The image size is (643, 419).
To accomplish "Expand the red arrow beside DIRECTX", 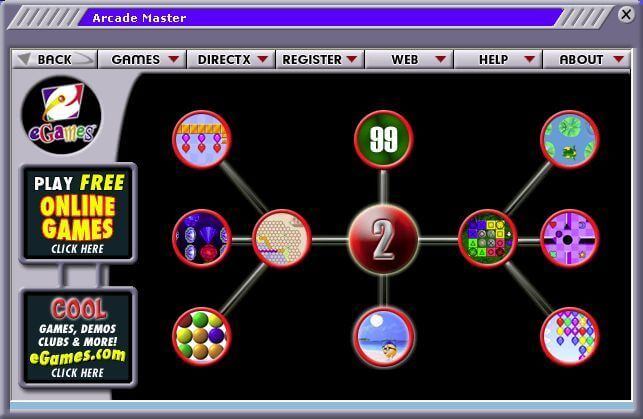I will click(263, 59).
